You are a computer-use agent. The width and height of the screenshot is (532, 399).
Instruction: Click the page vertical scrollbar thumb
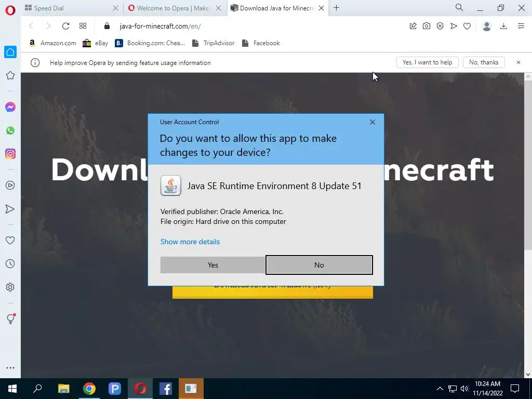pyautogui.click(x=528, y=166)
